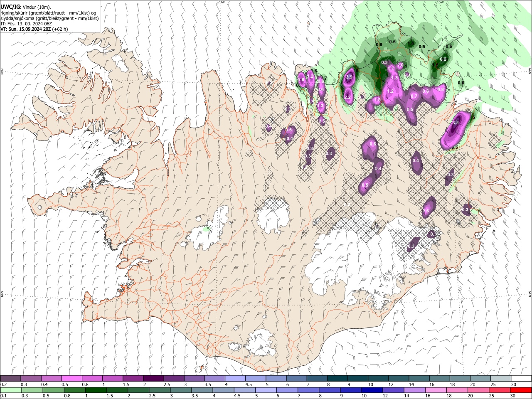Pick the rain legend swatch starting at 0.5
This screenshot has width=532, height=399.
[x=52, y=390]
